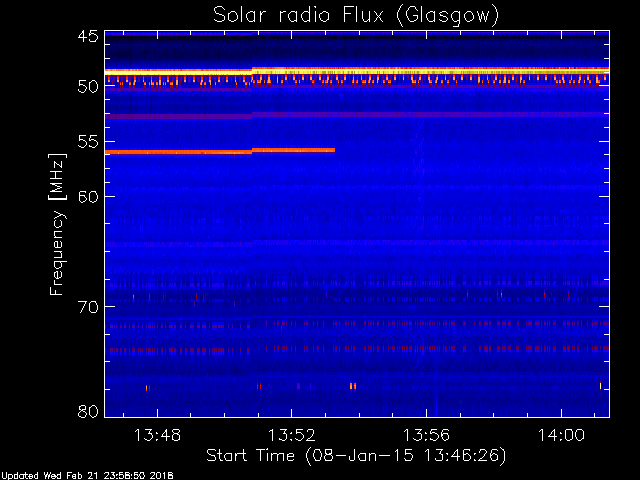640x480 pixels.
Task: Click the plot title "Solar radio Flux (Glasgow)"
Action: click(x=356, y=16)
